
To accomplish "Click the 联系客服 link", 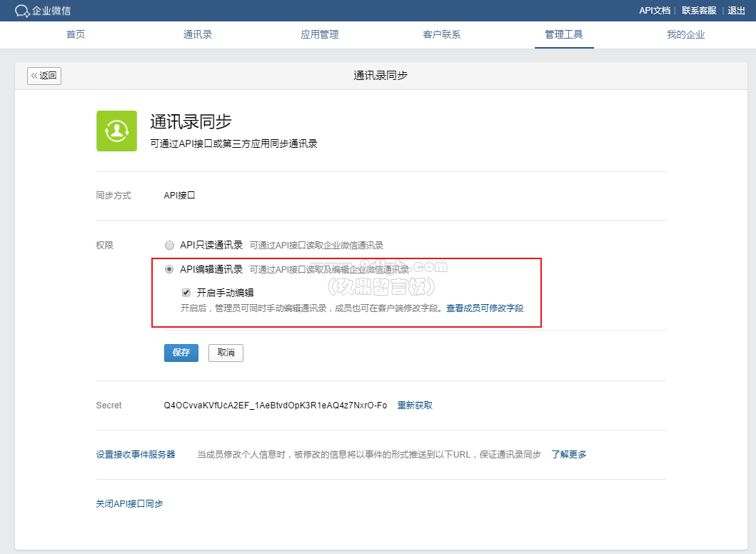I will pos(699,11).
